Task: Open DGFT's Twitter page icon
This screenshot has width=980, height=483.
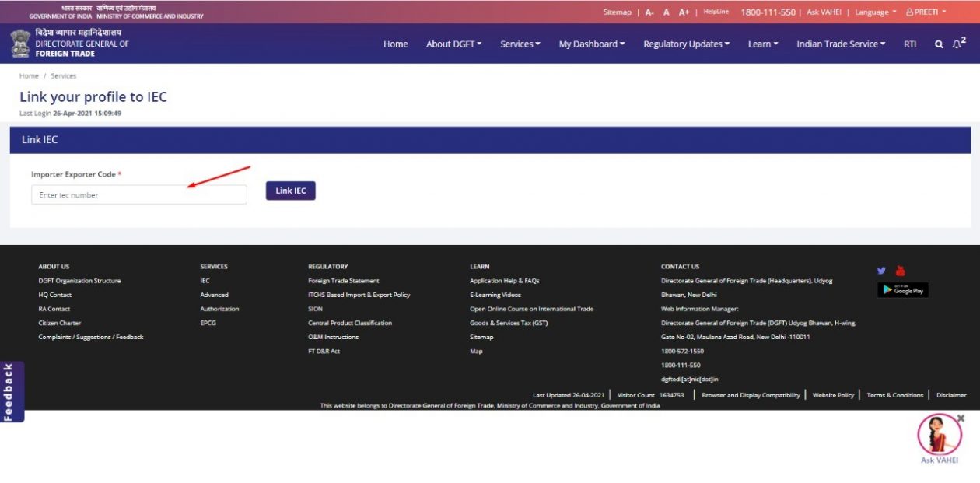Action: (x=881, y=271)
